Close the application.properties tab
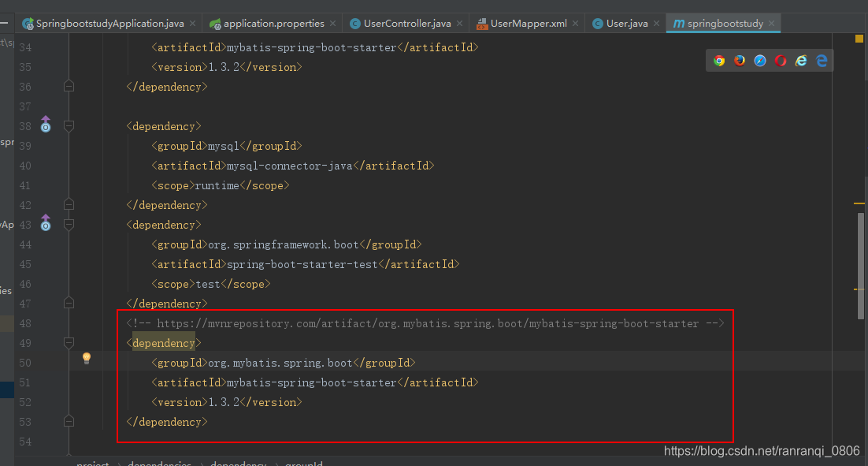 coord(332,24)
